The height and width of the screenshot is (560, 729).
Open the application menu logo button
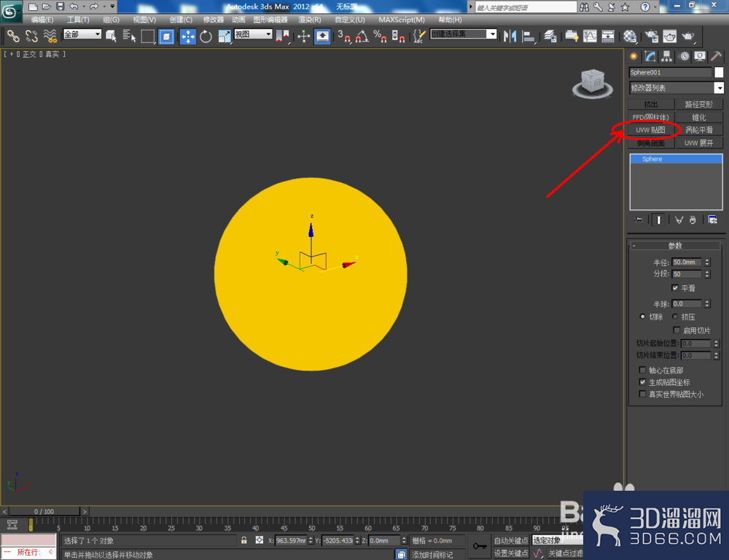click(x=11, y=11)
